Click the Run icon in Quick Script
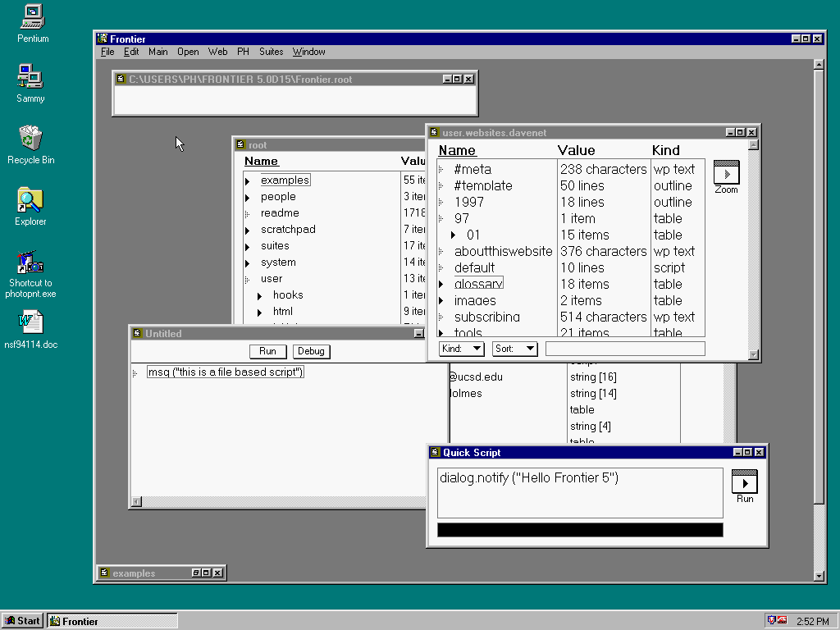 point(744,482)
